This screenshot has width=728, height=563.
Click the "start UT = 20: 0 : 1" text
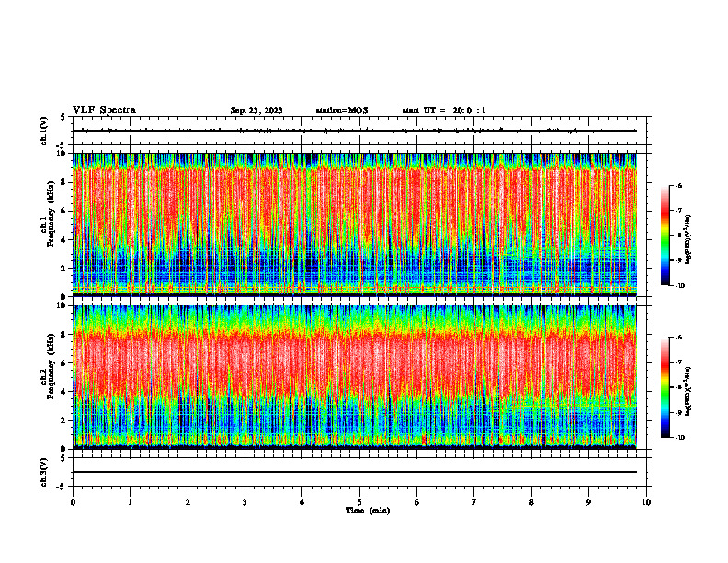point(444,110)
